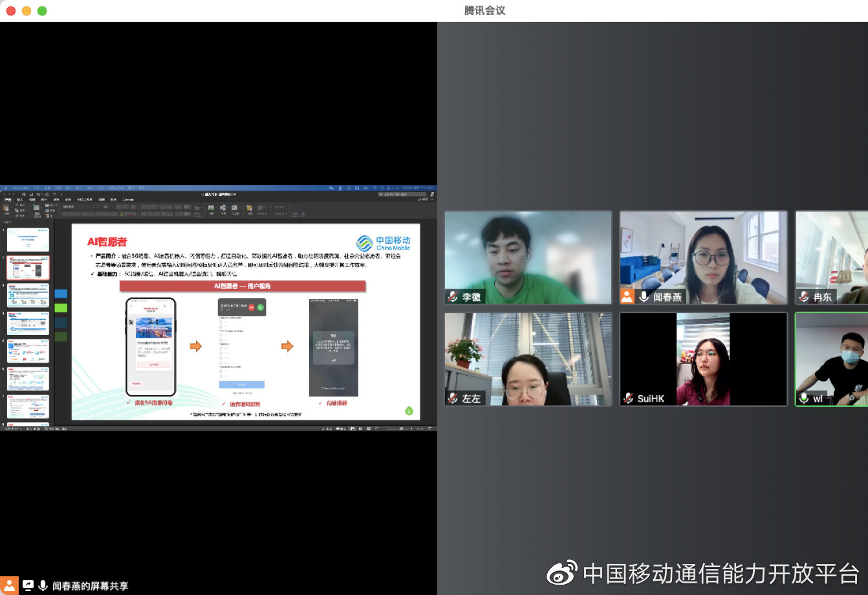Click the 闻春燕的屏幕共享 label
Image resolution: width=868 pixels, height=595 pixels.
tap(91, 586)
